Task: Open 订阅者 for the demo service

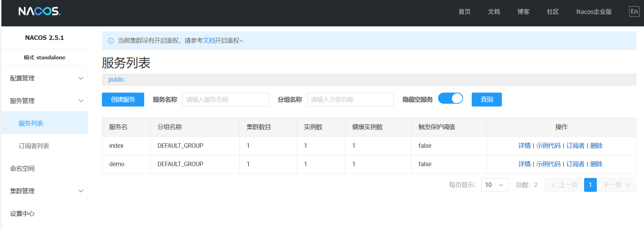Action: coord(575,164)
